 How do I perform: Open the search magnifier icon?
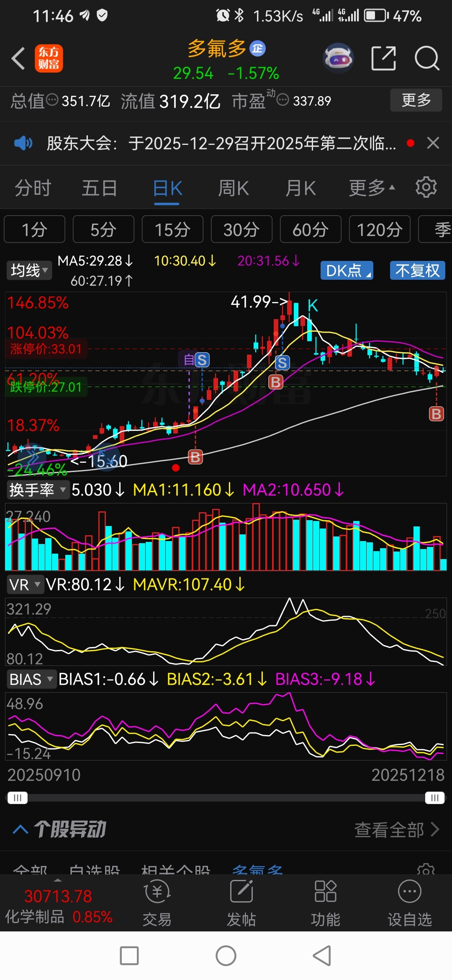tap(427, 58)
